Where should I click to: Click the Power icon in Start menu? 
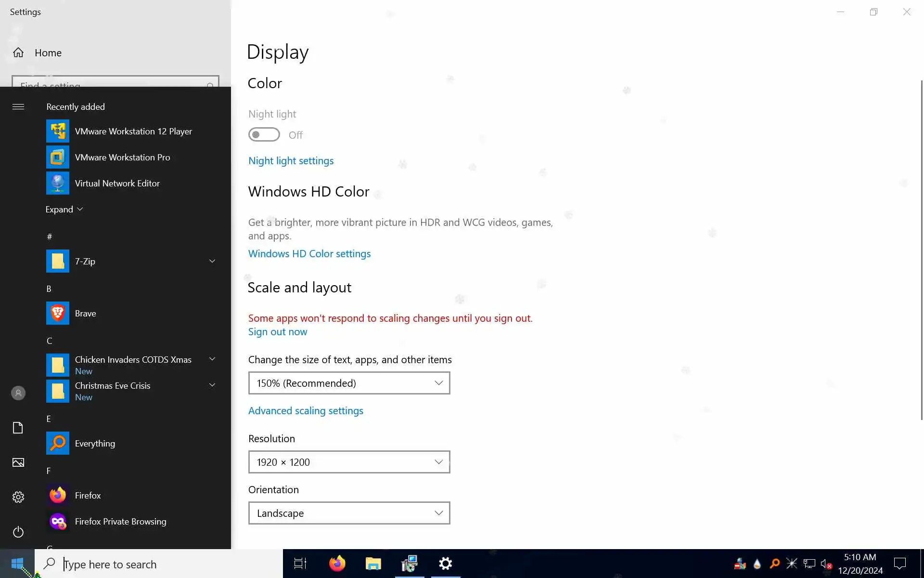pyautogui.click(x=18, y=532)
